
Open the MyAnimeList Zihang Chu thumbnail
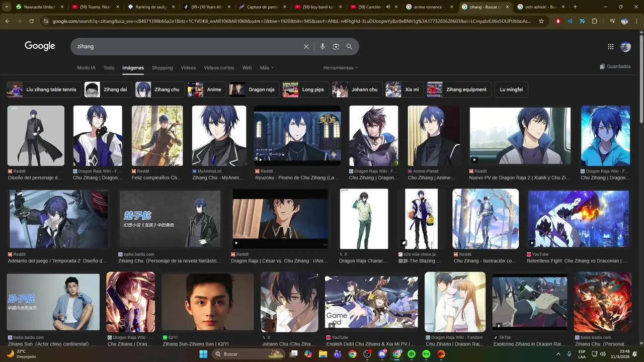pos(219,136)
